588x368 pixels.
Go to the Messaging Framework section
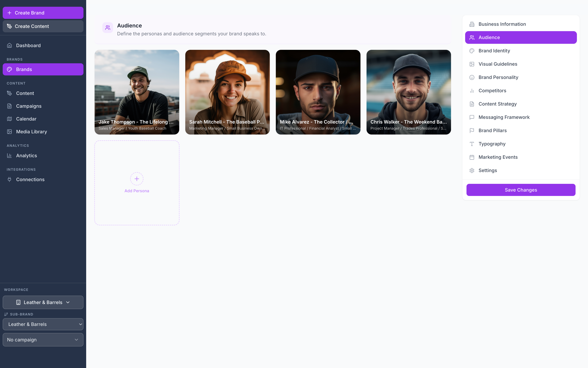504,117
